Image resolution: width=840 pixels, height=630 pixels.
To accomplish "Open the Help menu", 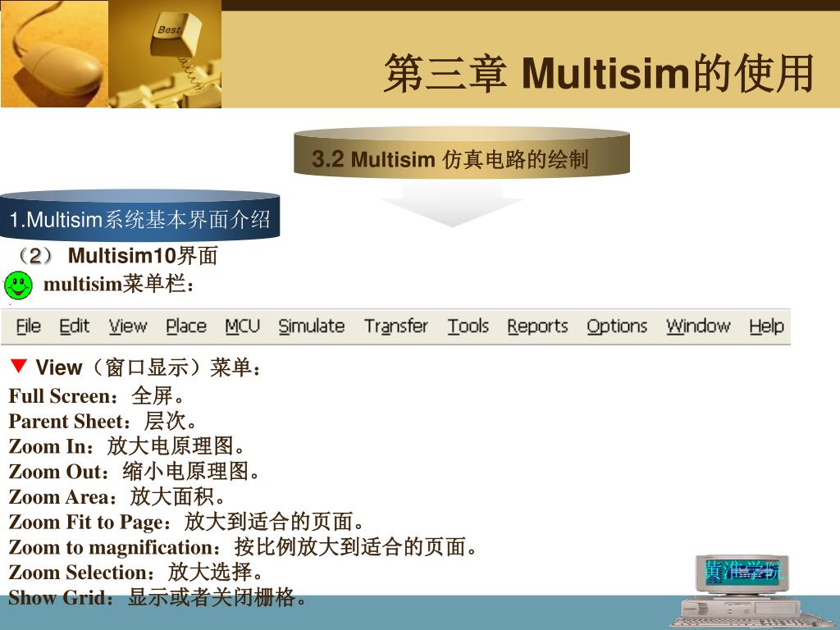I will coord(766,326).
